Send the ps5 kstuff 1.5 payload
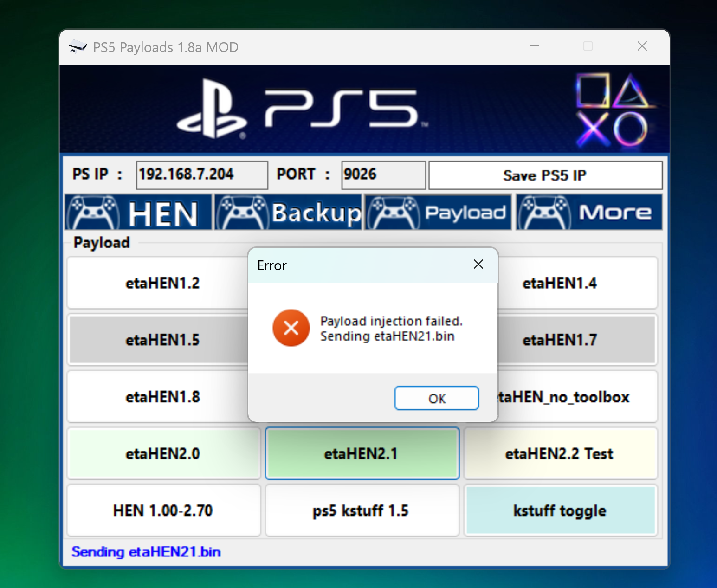This screenshot has height=588, width=717. [x=362, y=510]
